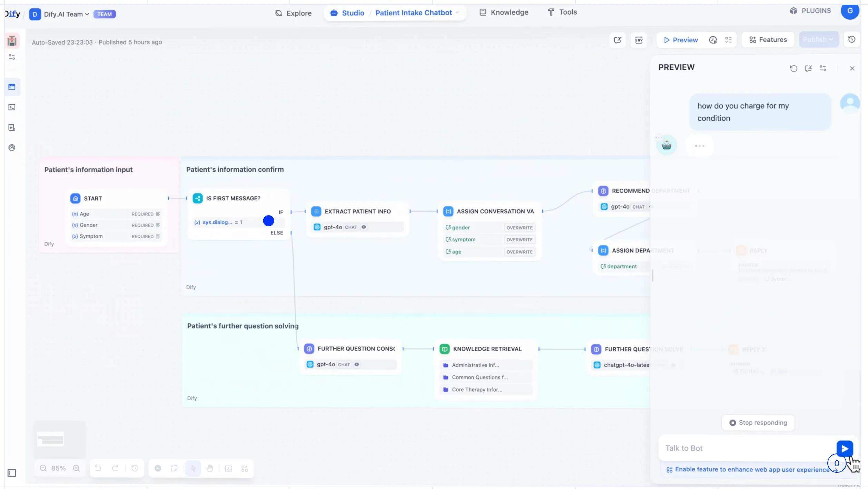Switch to the Studio tab

pos(347,13)
